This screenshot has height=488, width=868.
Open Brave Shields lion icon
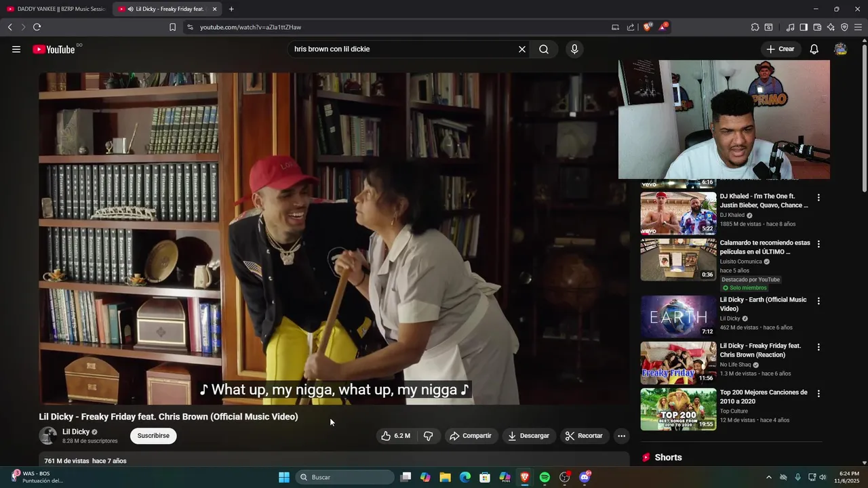648,27
